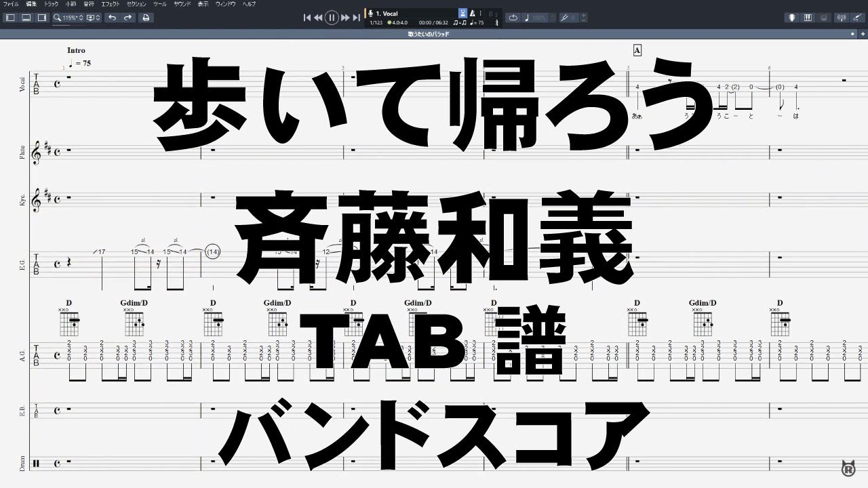Toggle the left edition palette panel

tap(11, 18)
